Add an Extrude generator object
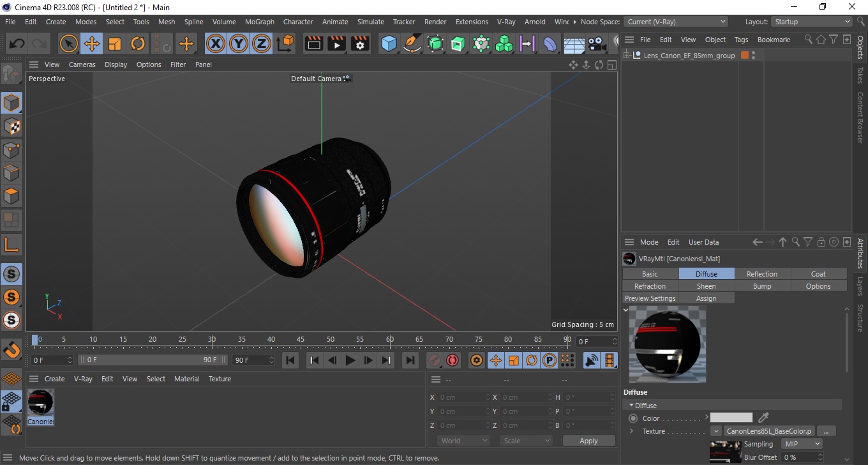The width and height of the screenshot is (868, 465). [458, 43]
